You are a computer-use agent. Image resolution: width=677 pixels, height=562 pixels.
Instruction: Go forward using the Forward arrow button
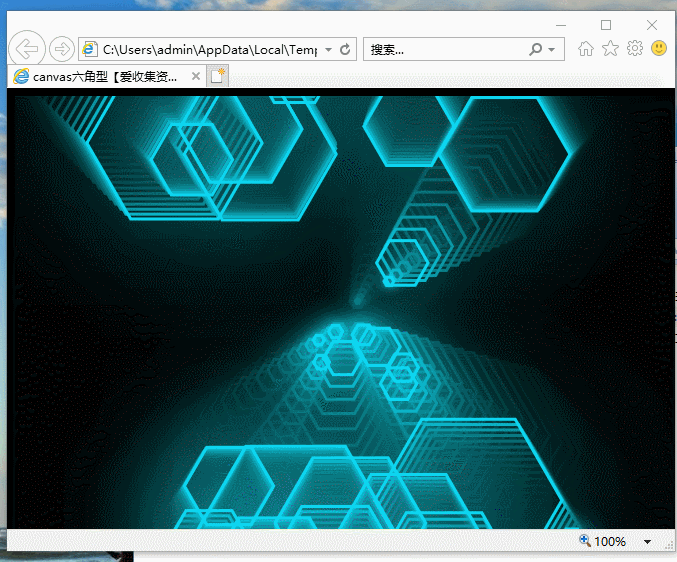62,49
